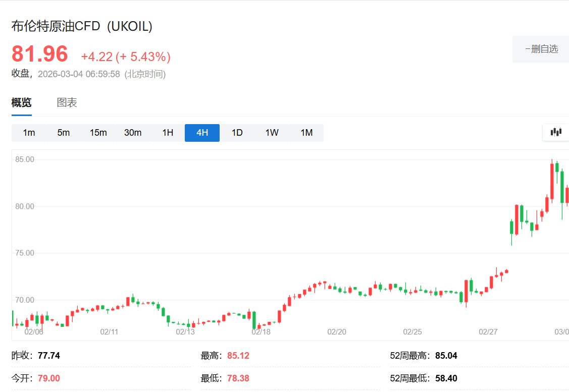Image resolution: width=569 pixels, height=392 pixels.
Task: Select the 5m timeframe
Action: pos(64,133)
